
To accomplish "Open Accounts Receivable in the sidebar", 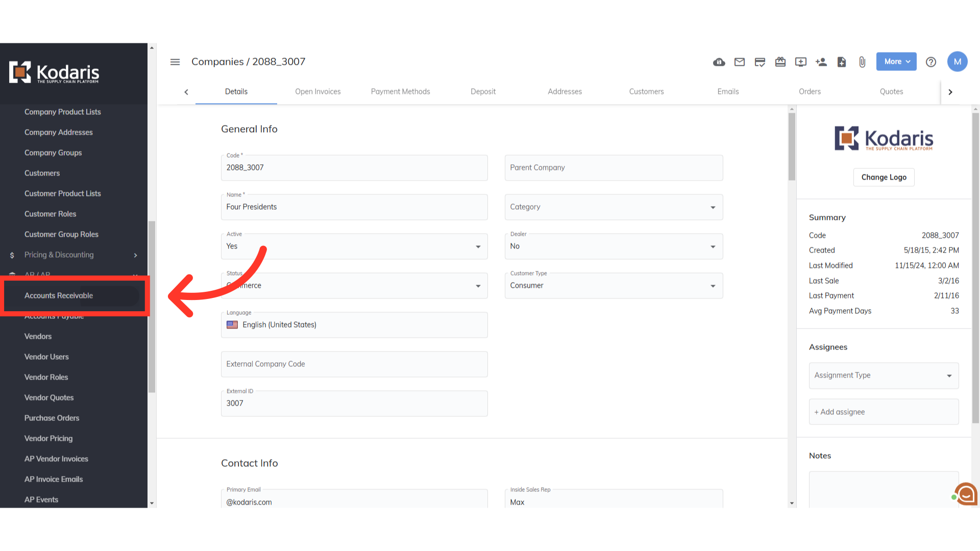I will coord(59,295).
